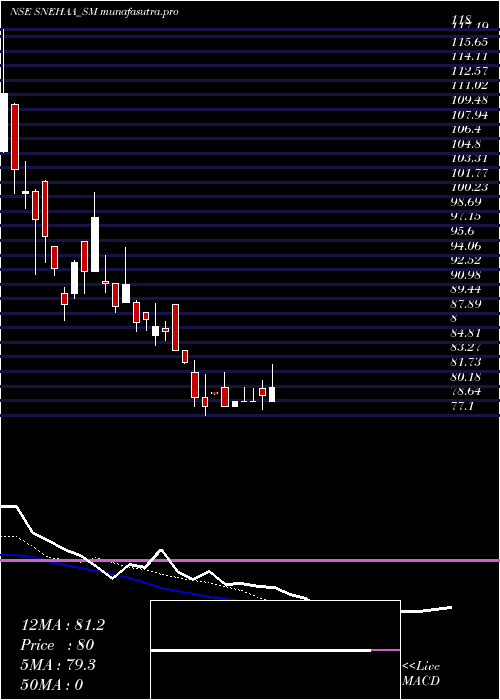The width and height of the screenshot is (500, 700).
Task: Click the 84.81 price axis label
Action: [466, 333]
